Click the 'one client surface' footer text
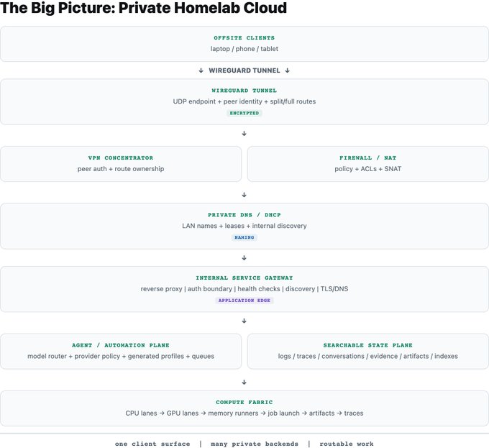 [152, 444]
